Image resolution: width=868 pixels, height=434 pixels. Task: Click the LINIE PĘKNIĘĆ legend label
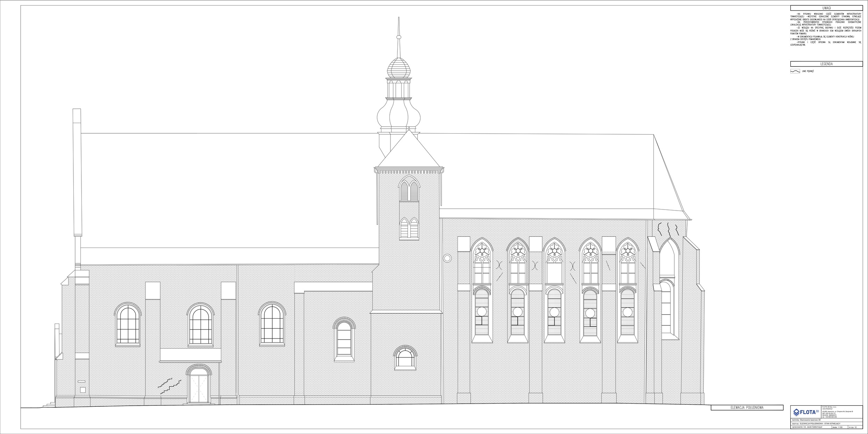[808, 71]
